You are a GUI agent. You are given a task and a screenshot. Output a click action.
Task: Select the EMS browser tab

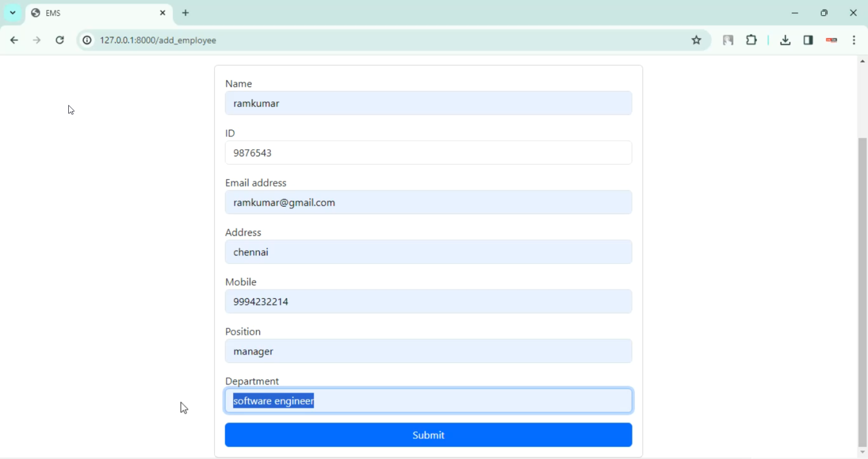[x=93, y=13]
